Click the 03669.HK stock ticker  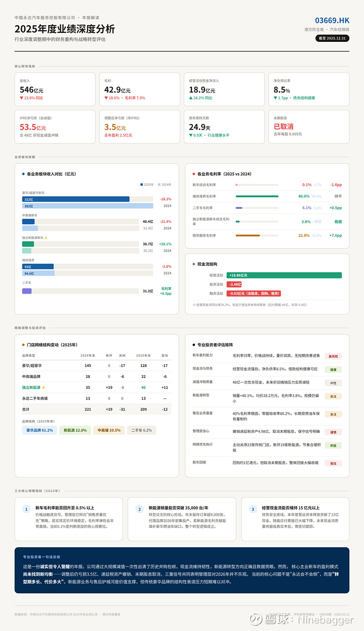332,20
